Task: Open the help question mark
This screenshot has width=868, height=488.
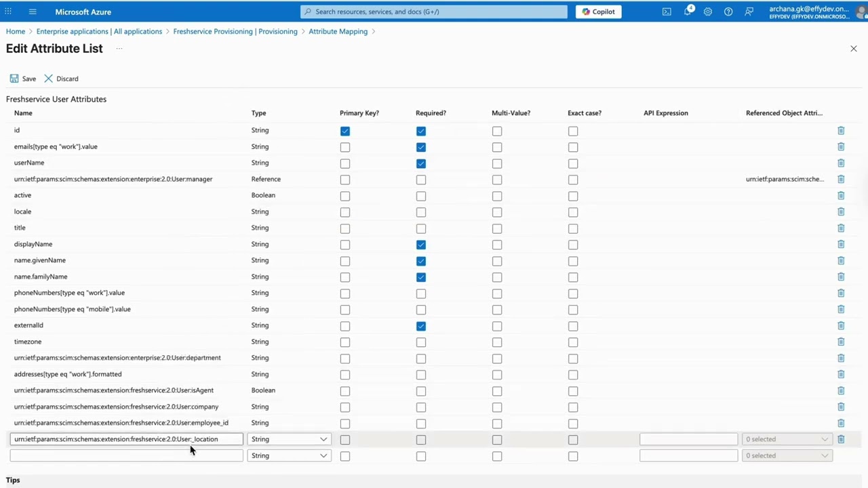Action: (728, 12)
